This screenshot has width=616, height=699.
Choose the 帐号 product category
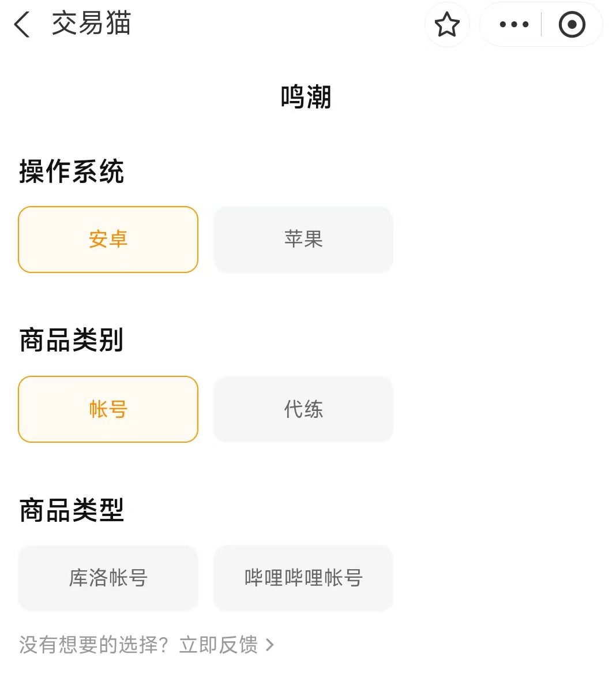tap(108, 409)
